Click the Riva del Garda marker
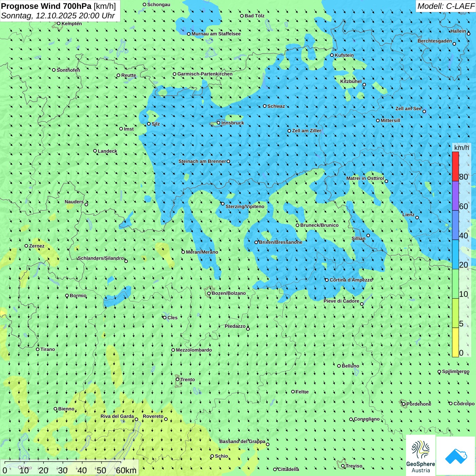The image size is (476, 476). [136, 419]
